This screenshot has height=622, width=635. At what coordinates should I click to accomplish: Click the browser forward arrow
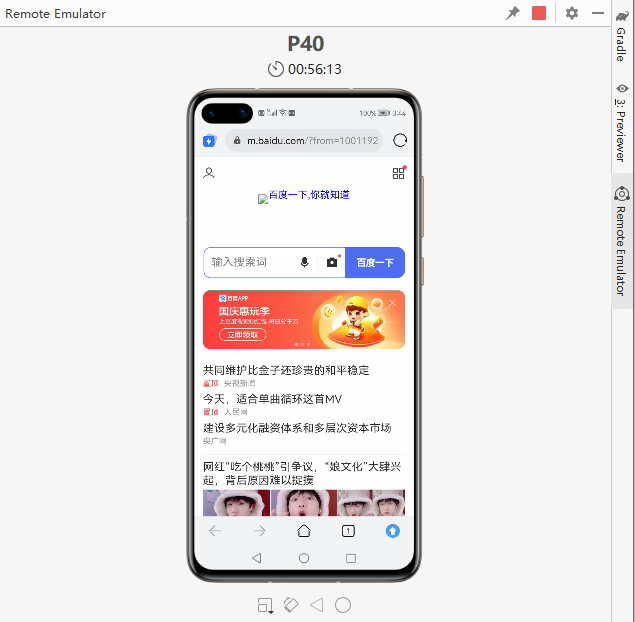[260, 530]
